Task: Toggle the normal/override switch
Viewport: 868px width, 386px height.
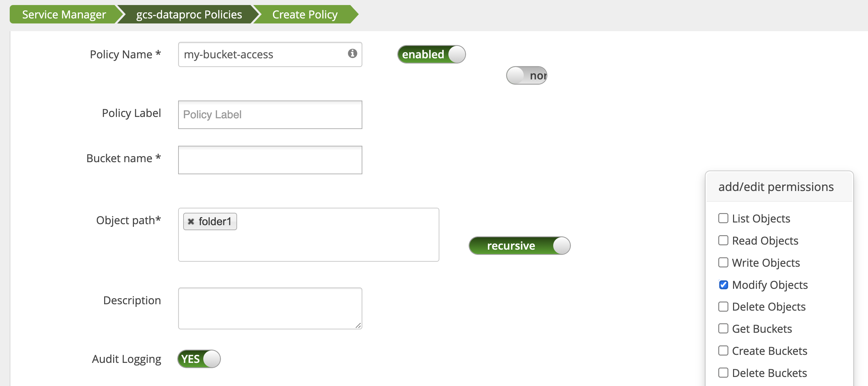Action: (x=526, y=75)
